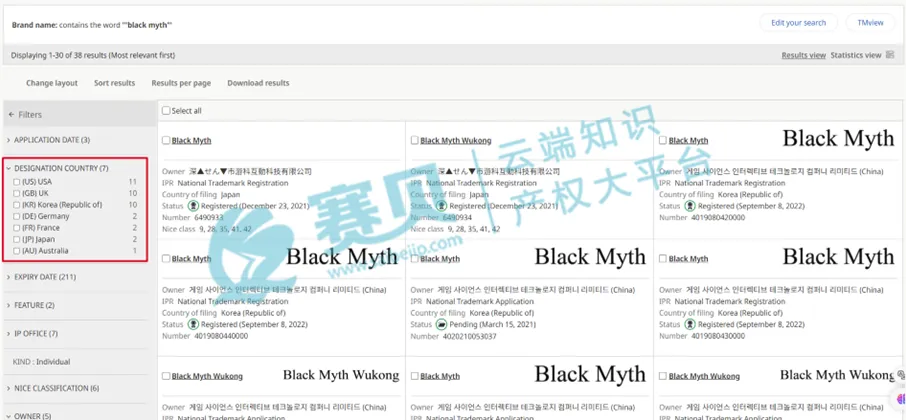Tick the checkbox of result number 6490933
This screenshot has height=420, width=906.
[x=166, y=140]
